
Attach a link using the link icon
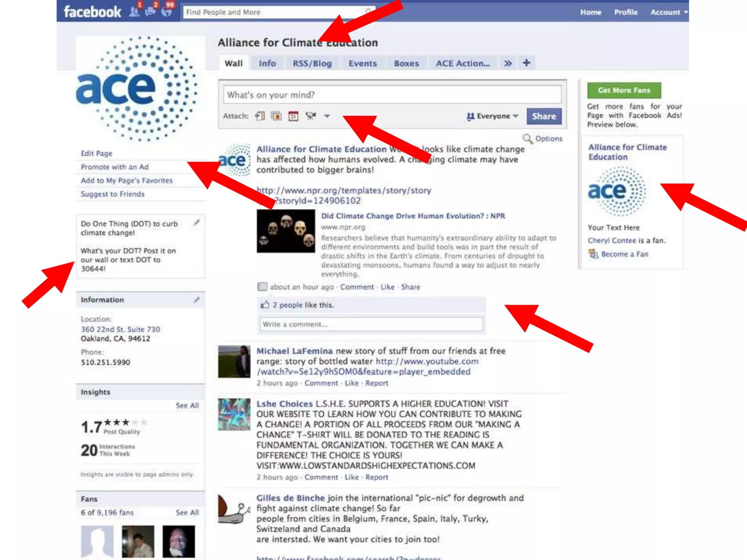pos(260,116)
